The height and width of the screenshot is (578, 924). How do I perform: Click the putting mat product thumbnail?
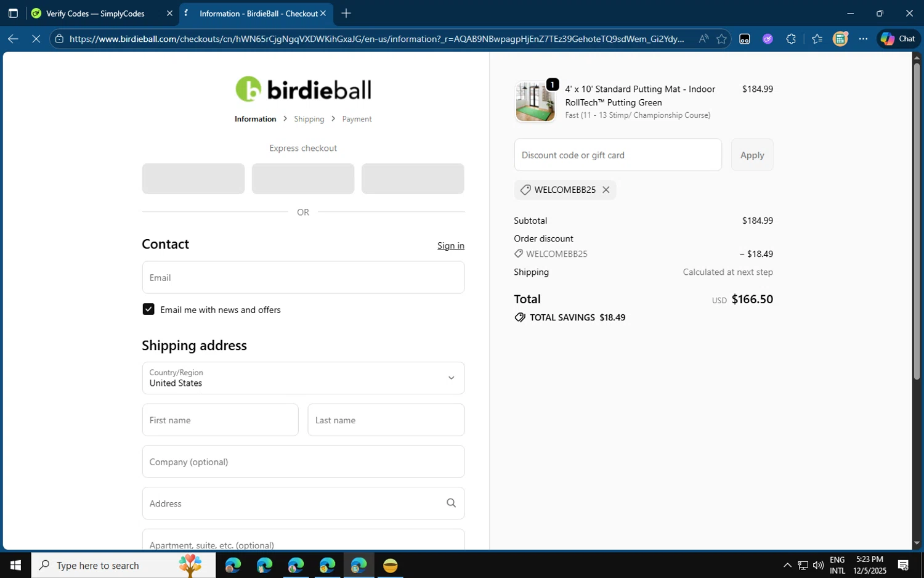pos(535,102)
